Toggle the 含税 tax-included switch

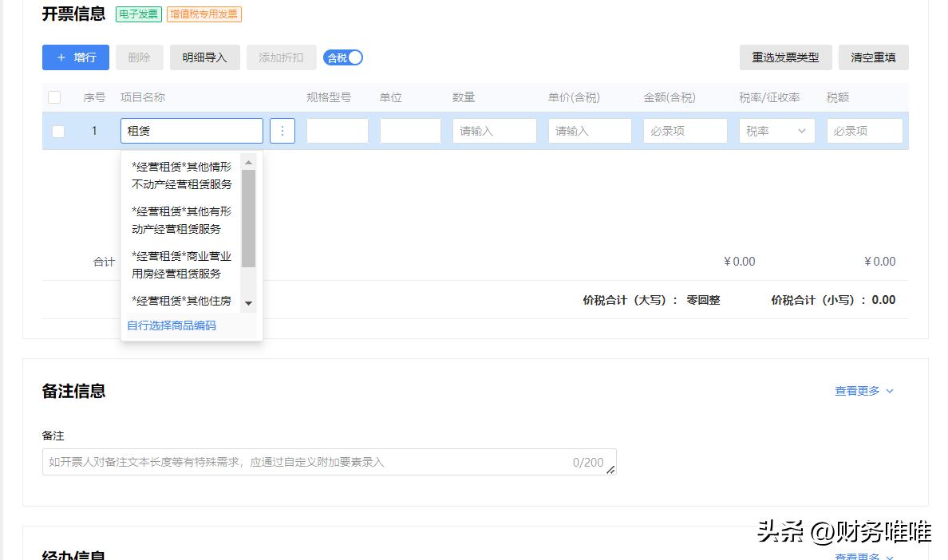342,57
